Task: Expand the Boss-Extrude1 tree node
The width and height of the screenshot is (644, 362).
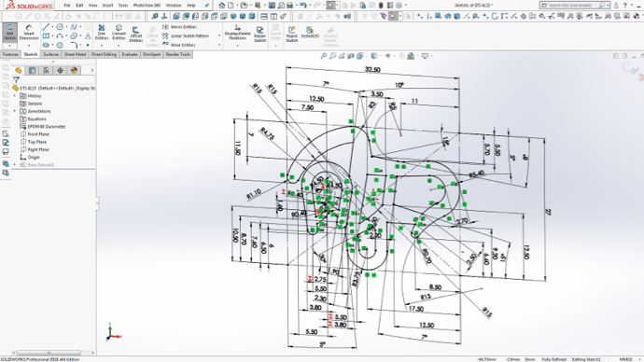Action: click(15, 164)
